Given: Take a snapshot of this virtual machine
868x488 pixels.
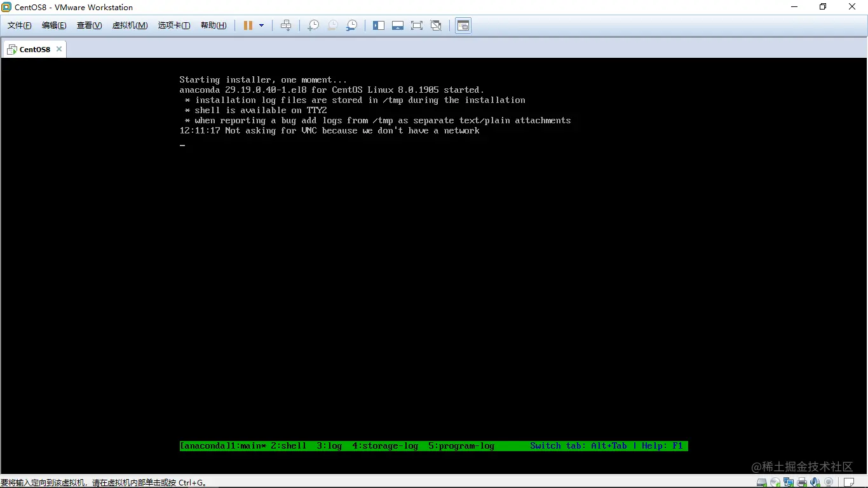Looking at the screenshot, I should [313, 25].
